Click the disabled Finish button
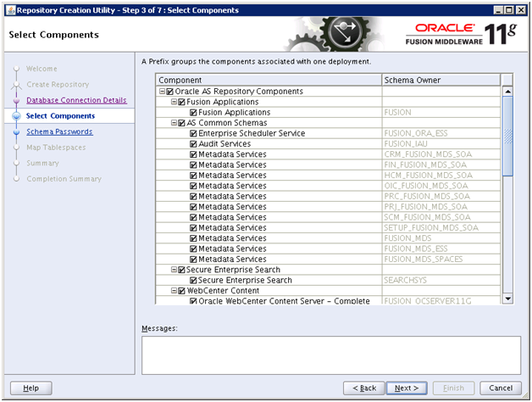Screen dimensions: 532x402 coord(453,388)
